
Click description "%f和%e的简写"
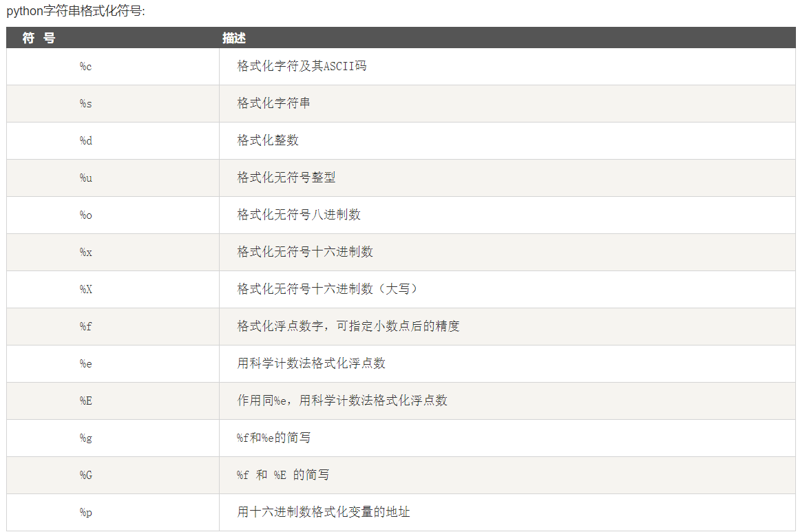[x=274, y=438]
